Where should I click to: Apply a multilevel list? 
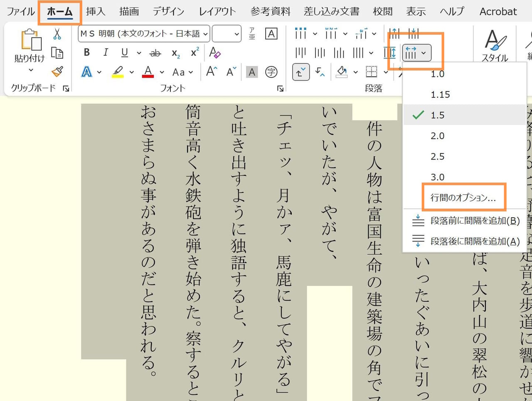tap(361, 34)
